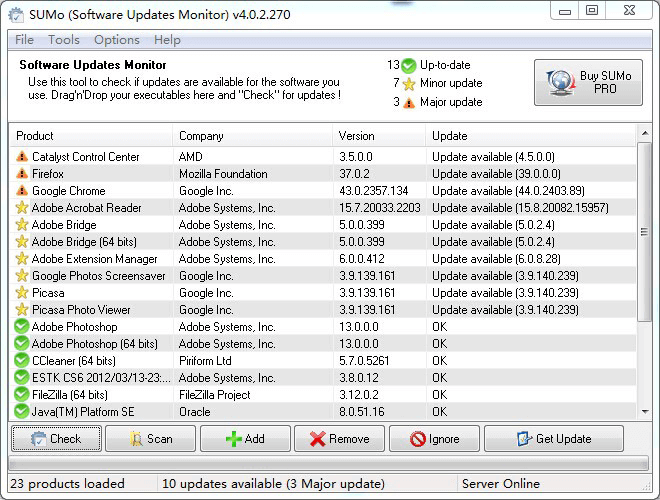
Task: Click "Piriform Ltd" company cell
Action: coord(205,361)
